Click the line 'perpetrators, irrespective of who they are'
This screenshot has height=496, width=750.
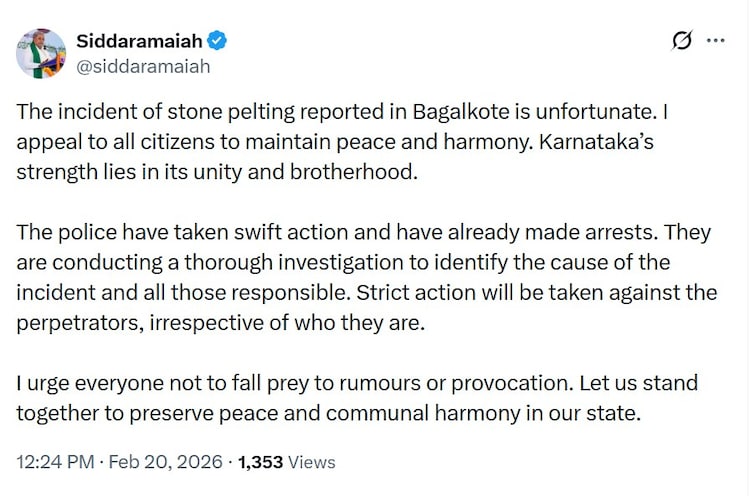[221, 323]
